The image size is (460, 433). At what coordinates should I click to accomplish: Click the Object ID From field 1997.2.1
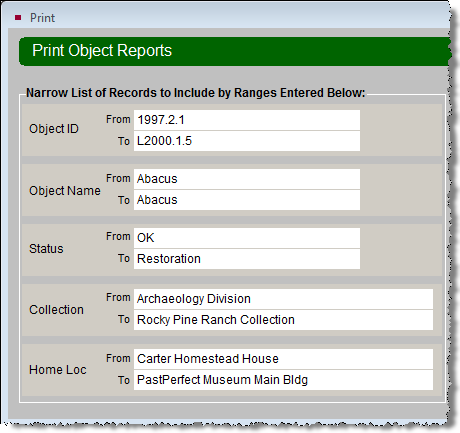click(x=247, y=120)
